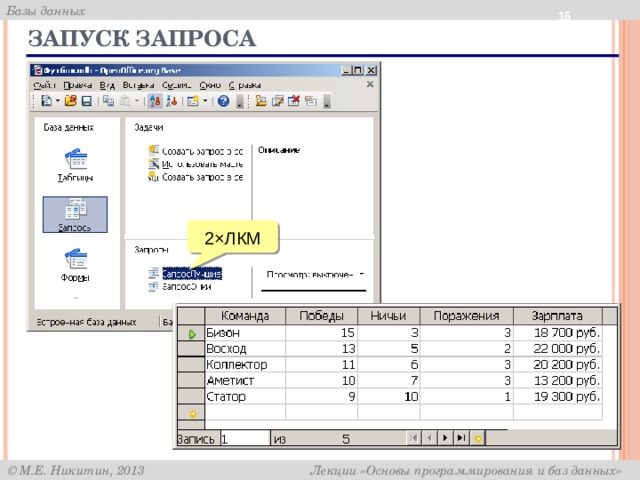Open the Окно menu
This screenshot has width=640, height=480.
pyautogui.click(x=210, y=85)
